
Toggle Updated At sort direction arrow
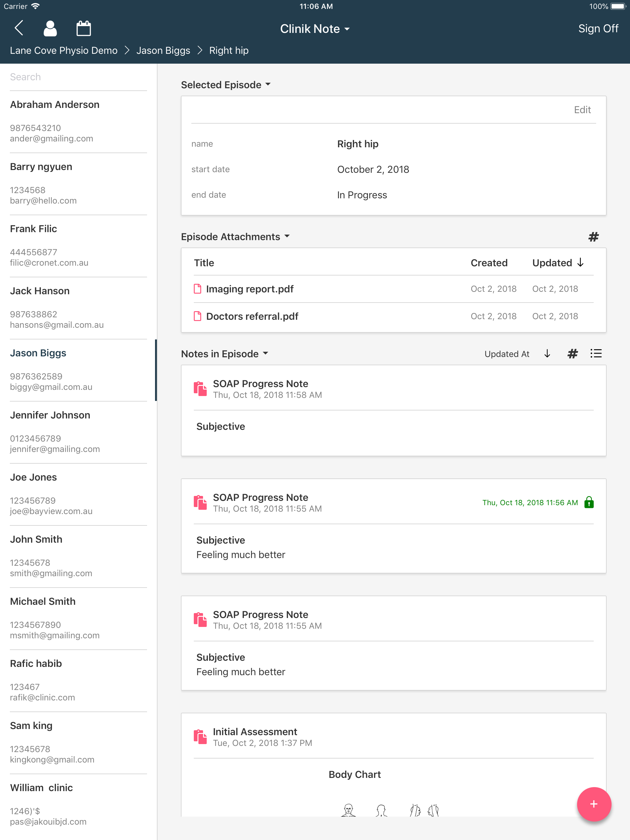pos(547,354)
